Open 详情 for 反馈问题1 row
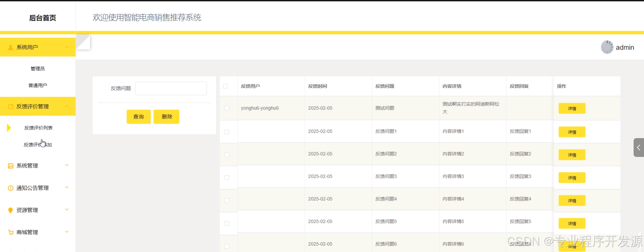Screen dimensions: 644x252 (572, 132)
